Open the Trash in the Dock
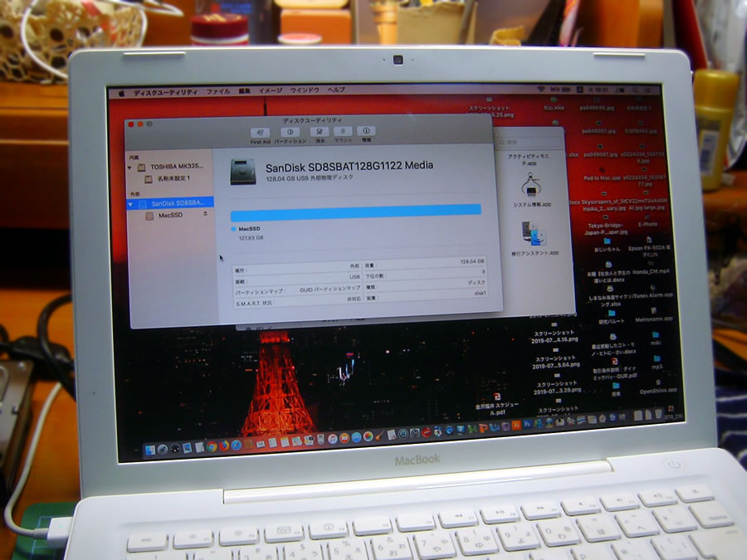 [658, 413]
